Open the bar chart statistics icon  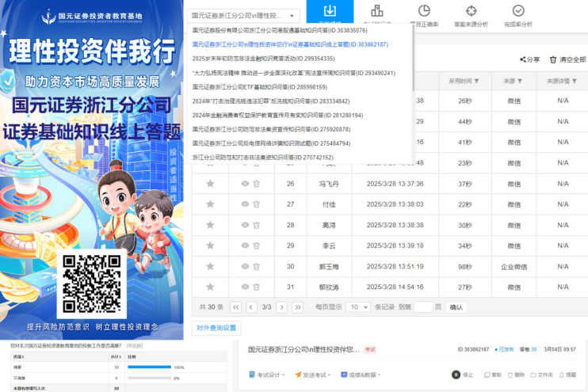coord(377,11)
